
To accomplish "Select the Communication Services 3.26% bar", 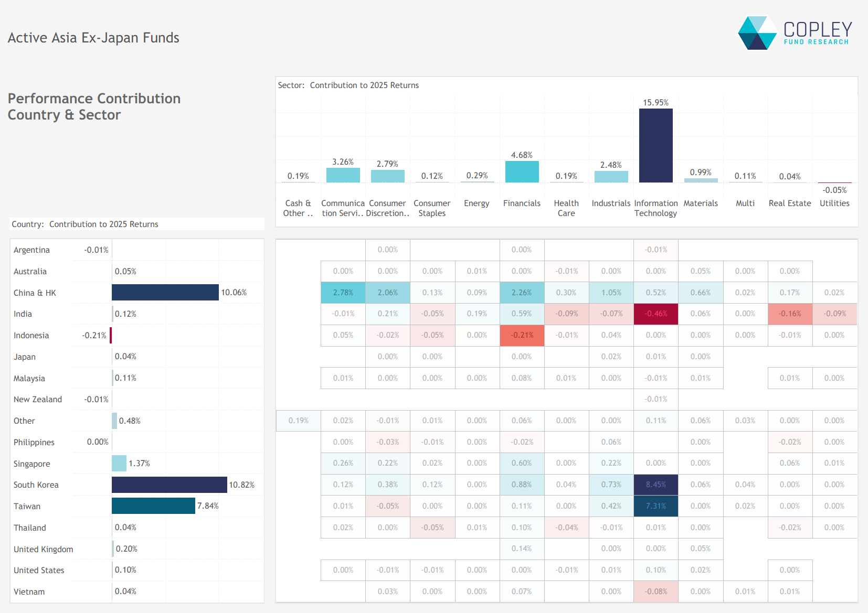I will [x=343, y=175].
